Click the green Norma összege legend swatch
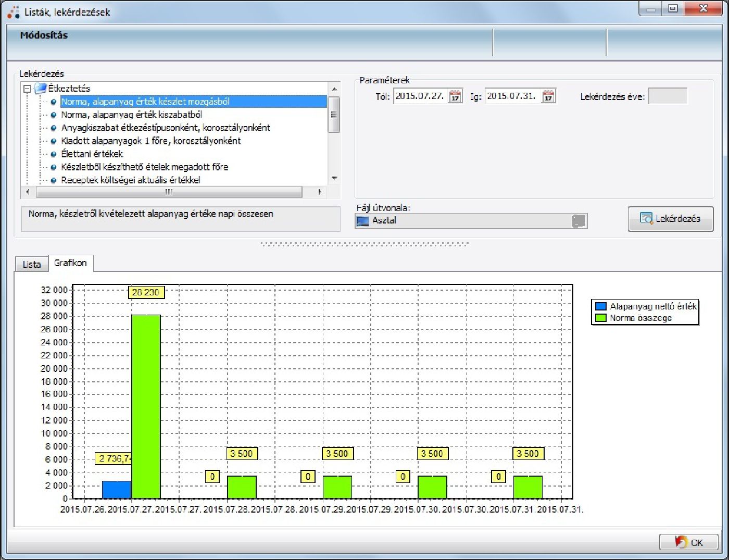 (x=600, y=318)
